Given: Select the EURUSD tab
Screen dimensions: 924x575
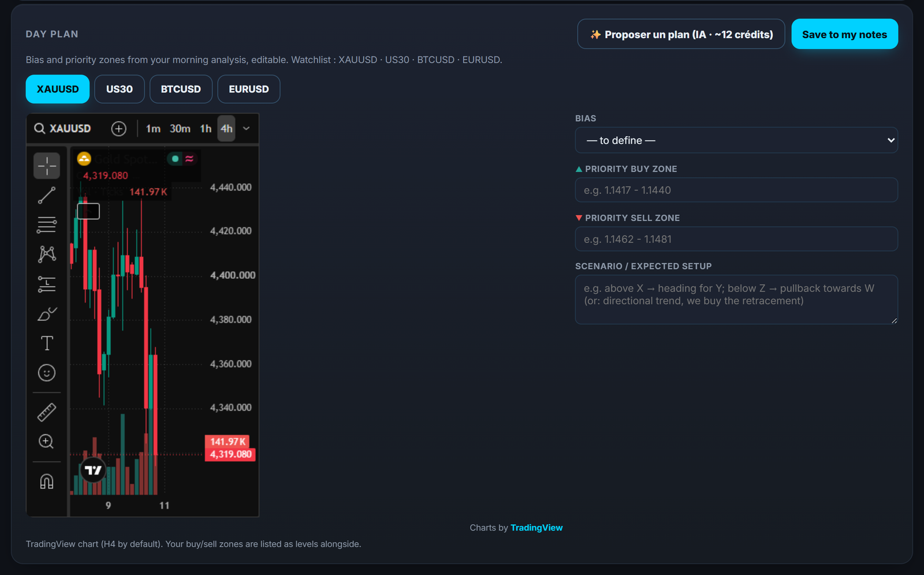Looking at the screenshot, I should click(x=249, y=89).
